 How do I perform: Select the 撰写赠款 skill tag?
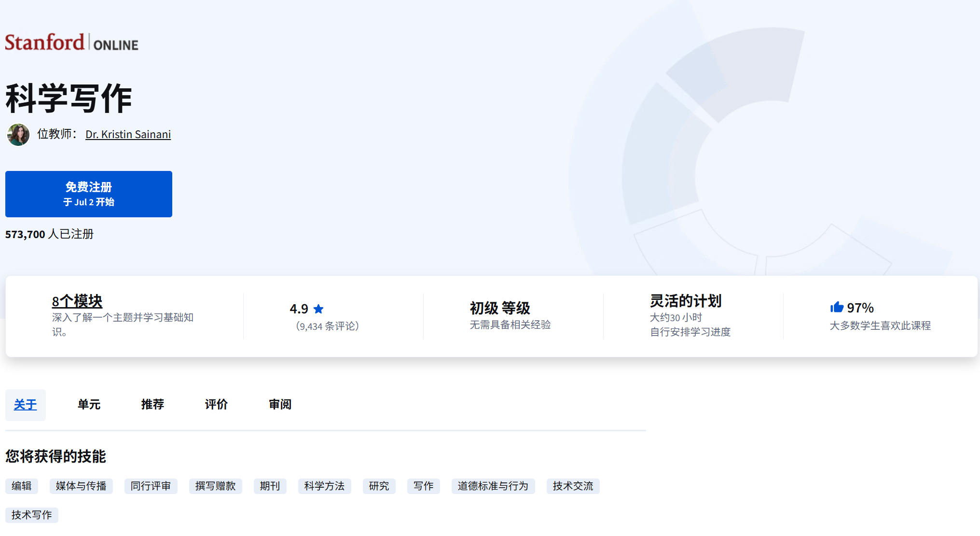[x=216, y=486]
